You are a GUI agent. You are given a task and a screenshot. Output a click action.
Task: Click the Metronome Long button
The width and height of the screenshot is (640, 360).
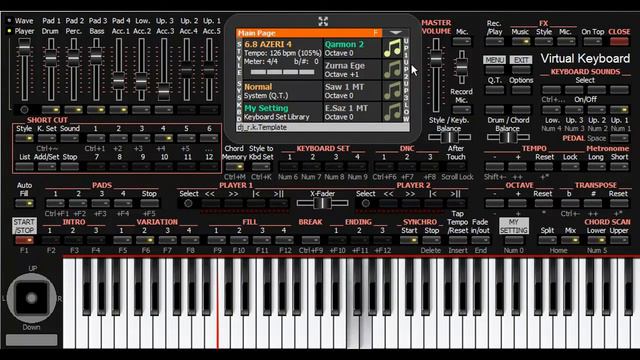pos(596,166)
